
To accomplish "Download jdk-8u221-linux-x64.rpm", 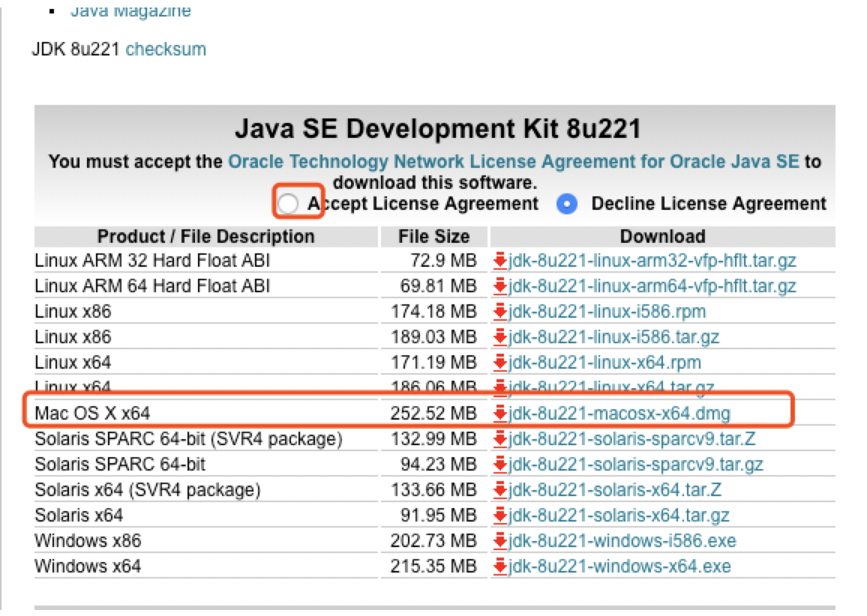I will point(605,363).
